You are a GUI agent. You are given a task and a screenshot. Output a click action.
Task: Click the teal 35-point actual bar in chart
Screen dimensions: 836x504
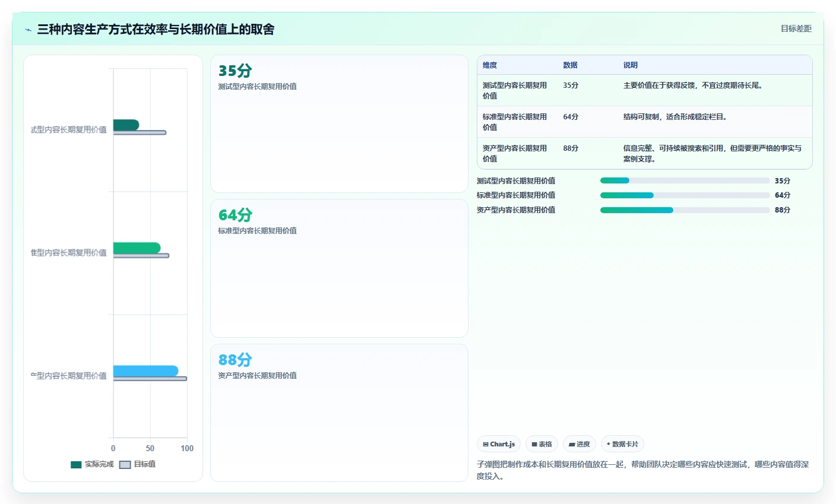click(x=126, y=125)
